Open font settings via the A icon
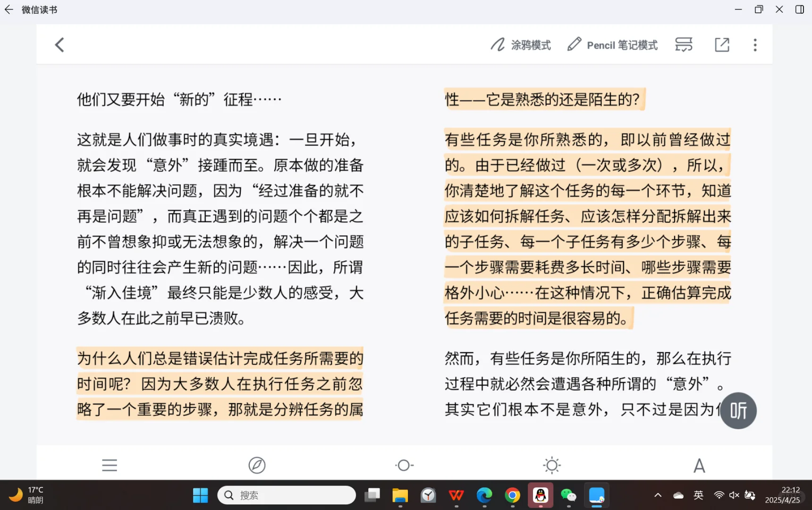The image size is (812, 510). (699, 465)
